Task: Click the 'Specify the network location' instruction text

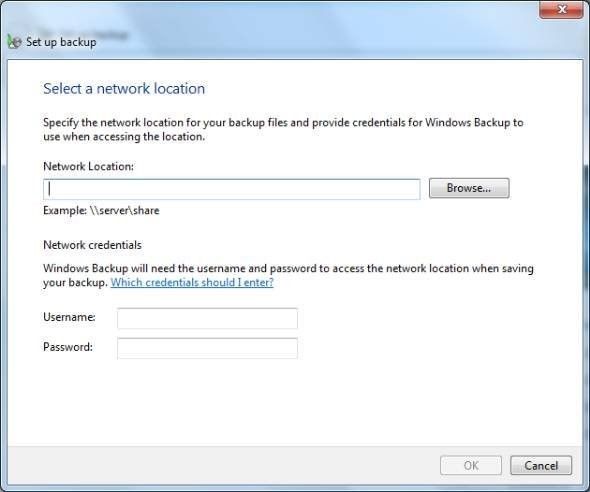Action: [x=283, y=129]
